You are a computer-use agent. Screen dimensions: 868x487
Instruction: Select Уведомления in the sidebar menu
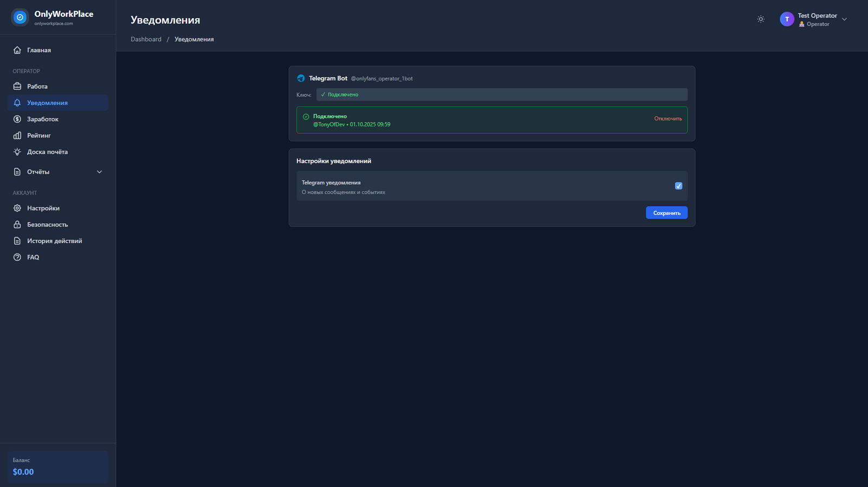coord(47,103)
